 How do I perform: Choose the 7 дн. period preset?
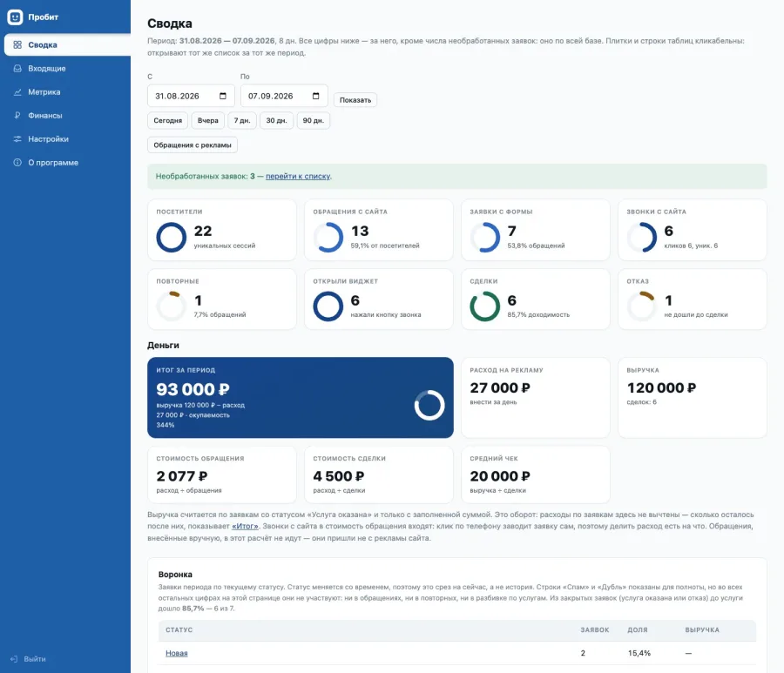[242, 120]
